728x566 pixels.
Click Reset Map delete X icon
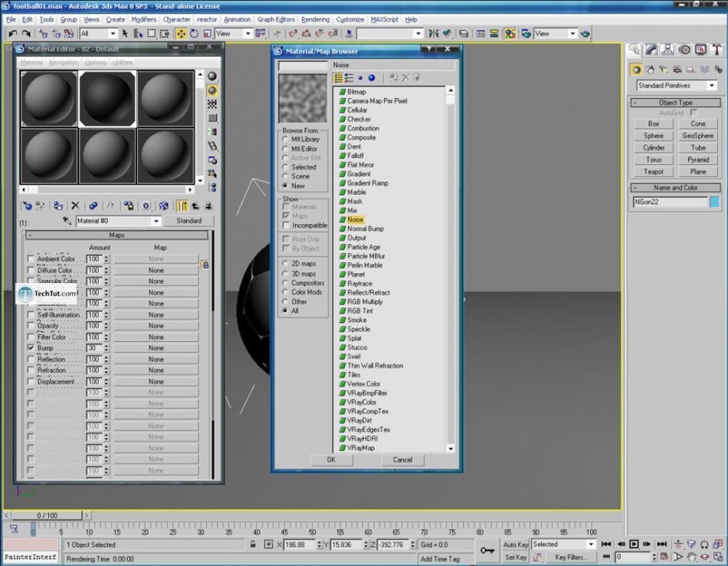[x=75, y=206]
